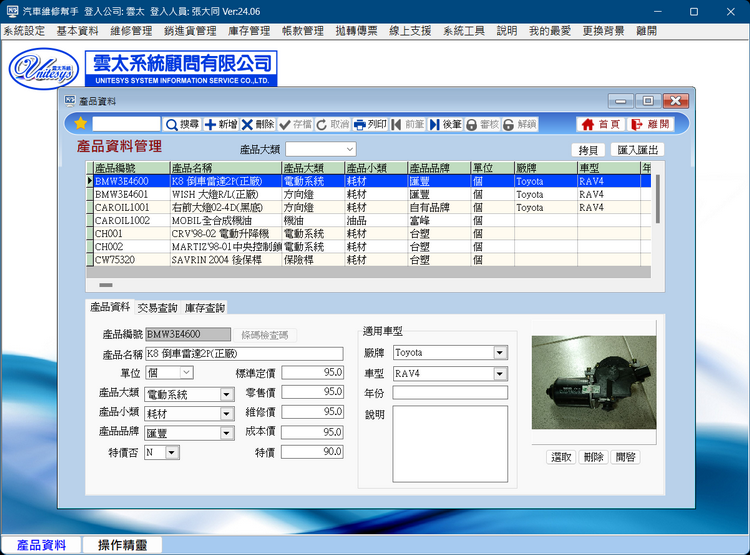Switch to the 交易查詢 tab

pos(158,307)
